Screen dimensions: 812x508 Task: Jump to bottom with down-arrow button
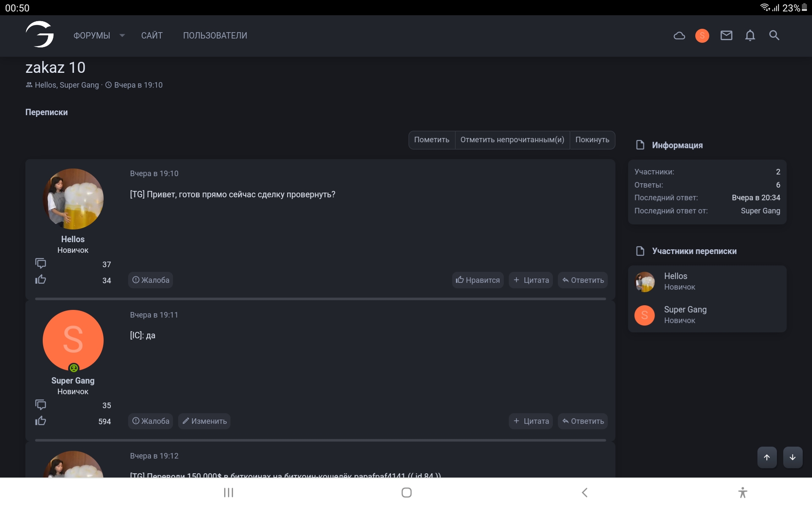click(793, 457)
